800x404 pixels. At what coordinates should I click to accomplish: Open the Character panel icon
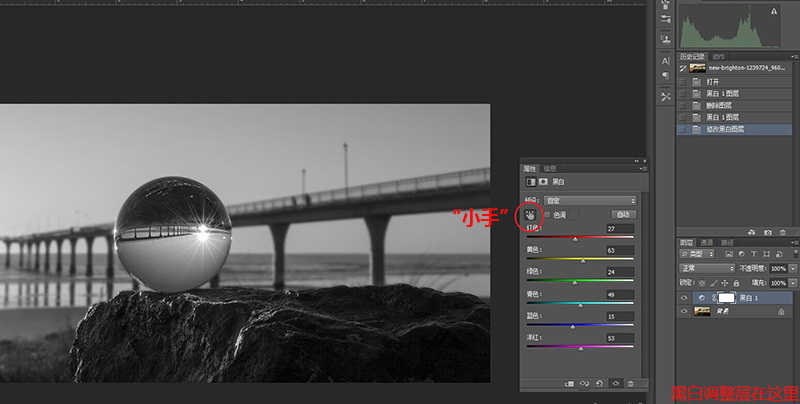point(665,59)
